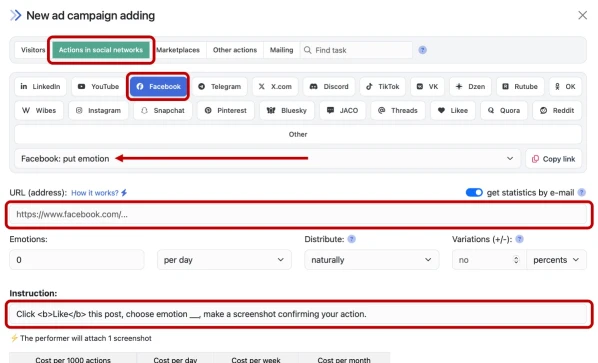Image resolution: width=598 pixels, height=363 pixels.
Task: Pick the Reddit network button
Action: (557, 111)
